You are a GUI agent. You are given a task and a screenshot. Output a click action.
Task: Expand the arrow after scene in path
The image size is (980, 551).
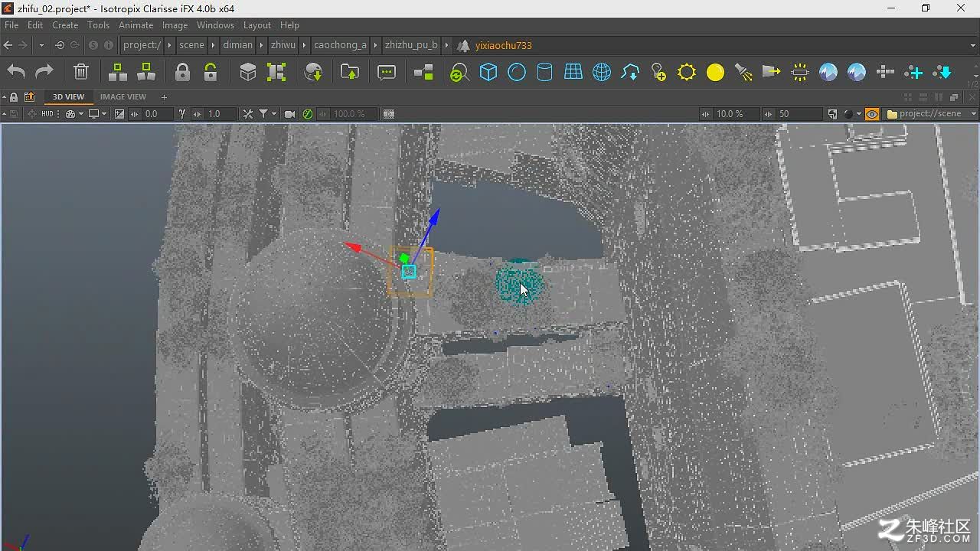pyautogui.click(x=214, y=45)
